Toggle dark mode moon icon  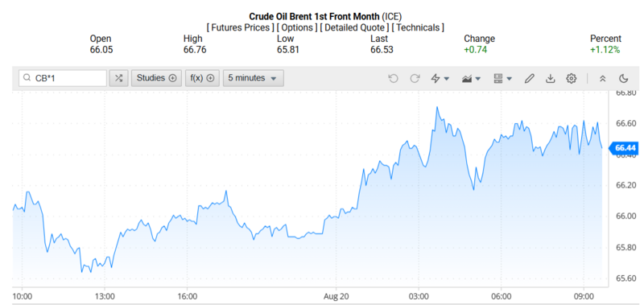point(623,78)
